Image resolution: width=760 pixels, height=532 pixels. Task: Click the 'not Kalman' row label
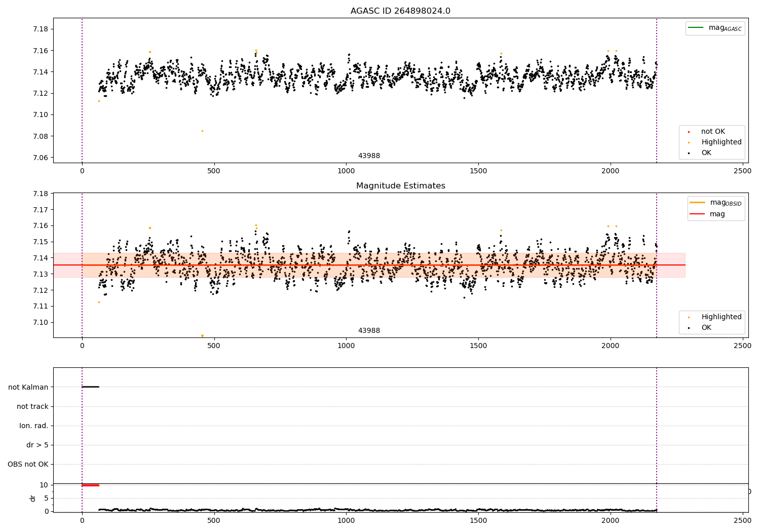coord(28,387)
